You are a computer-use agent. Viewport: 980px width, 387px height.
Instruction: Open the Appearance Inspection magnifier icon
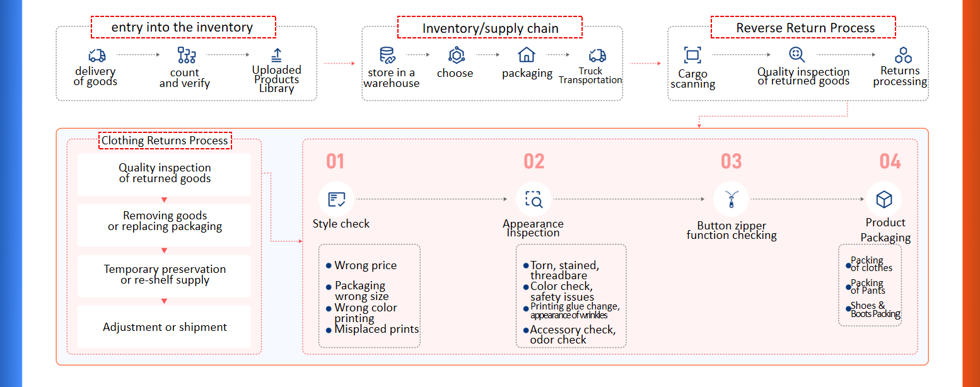pos(534,199)
